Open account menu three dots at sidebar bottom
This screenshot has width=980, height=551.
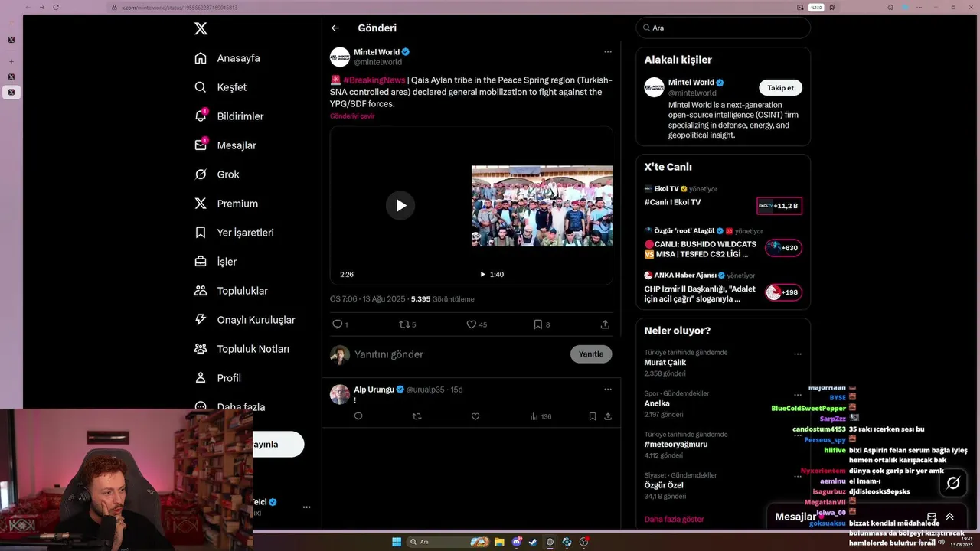306,507
